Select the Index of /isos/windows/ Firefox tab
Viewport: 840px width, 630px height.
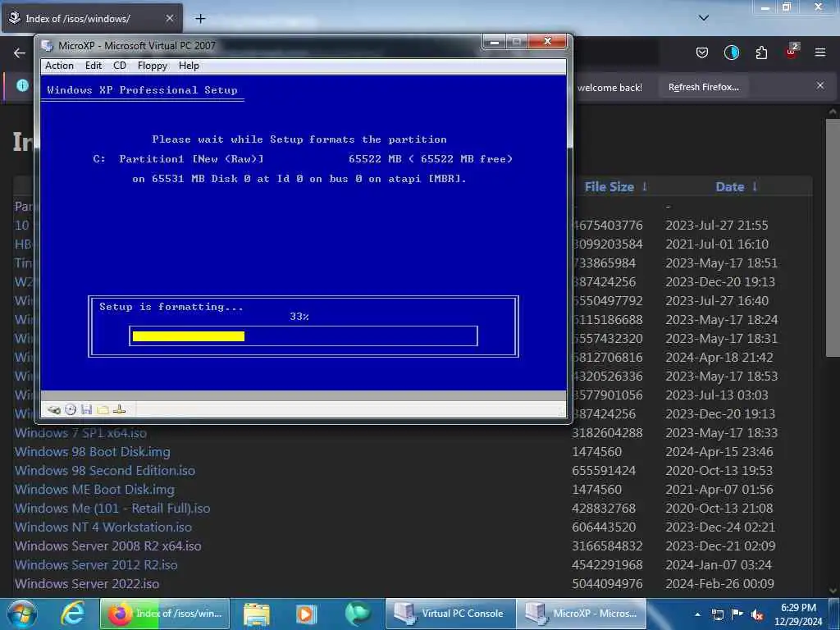tap(91, 18)
